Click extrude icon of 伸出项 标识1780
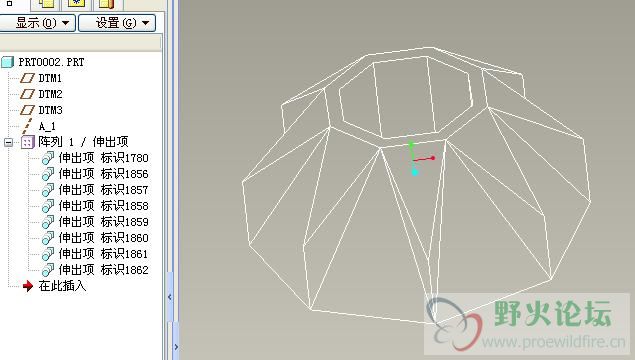 [x=48, y=158]
